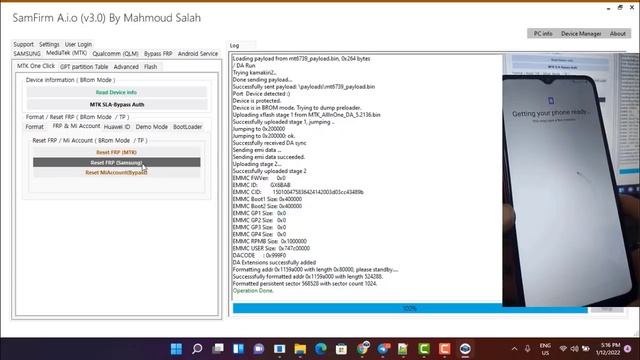This screenshot has width=640, height=360.
Task: Click the PC info button
Action: pyautogui.click(x=543, y=33)
